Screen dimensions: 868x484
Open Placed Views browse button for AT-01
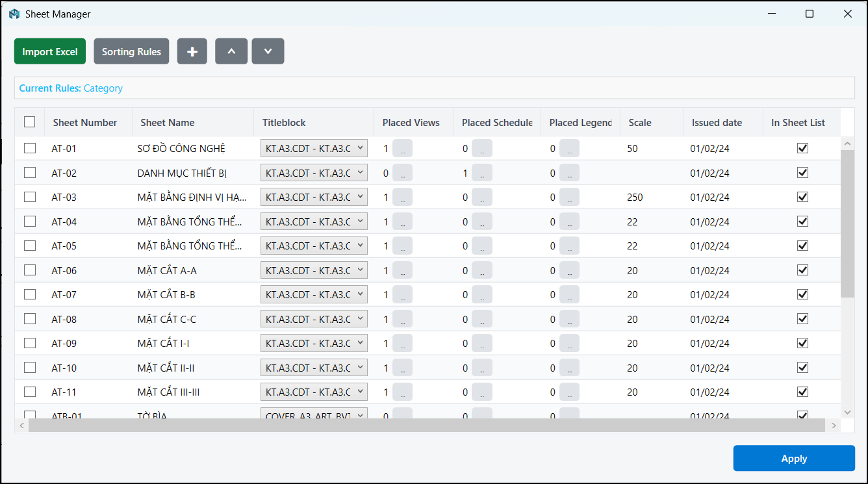402,149
